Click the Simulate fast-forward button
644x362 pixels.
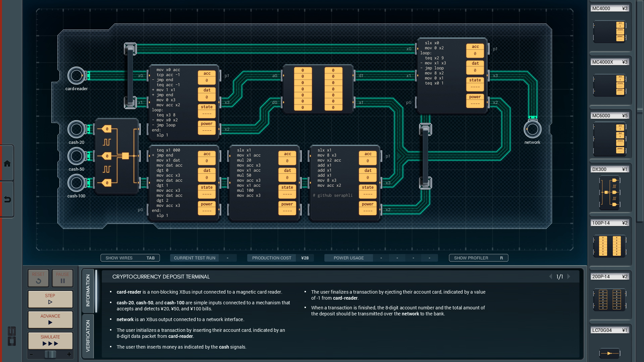(50, 340)
